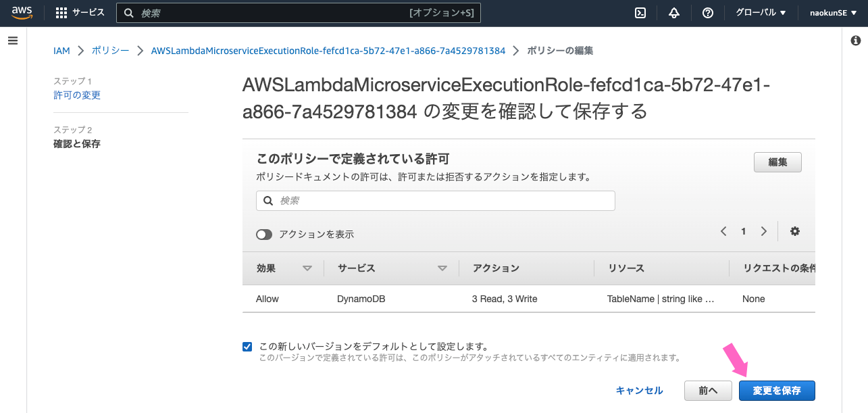Image resolution: width=868 pixels, height=413 pixels.
Task: Click the リソース column header
Action: [626, 268]
